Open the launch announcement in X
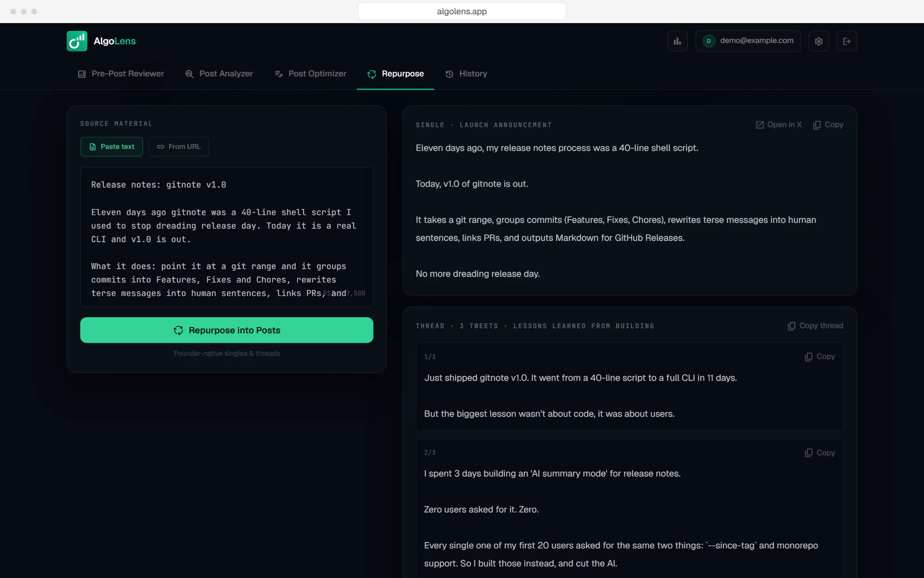This screenshot has height=578, width=924. (779, 125)
